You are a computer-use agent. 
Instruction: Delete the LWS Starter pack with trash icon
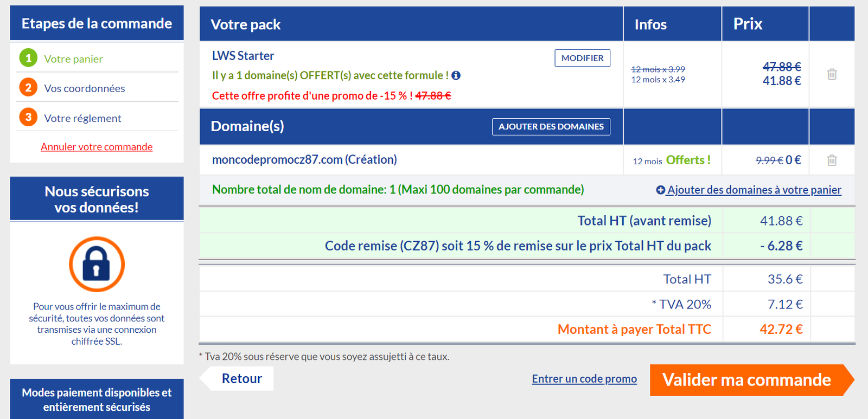point(832,74)
